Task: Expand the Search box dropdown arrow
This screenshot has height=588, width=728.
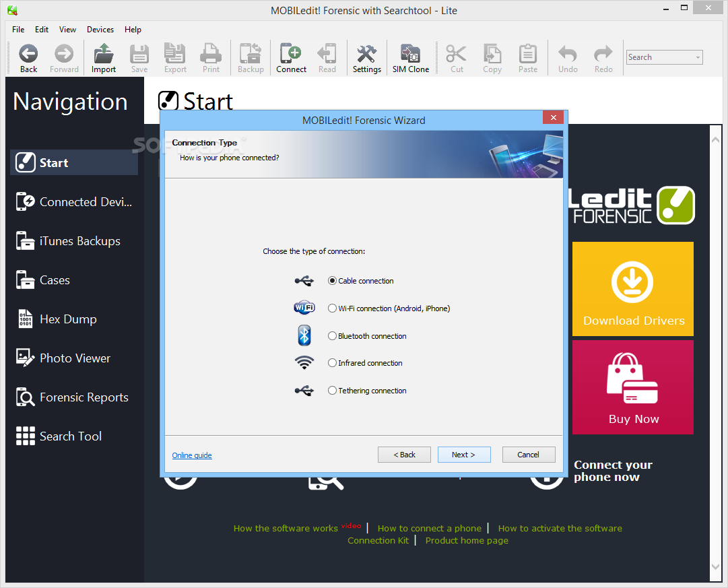Action: coord(698,57)
